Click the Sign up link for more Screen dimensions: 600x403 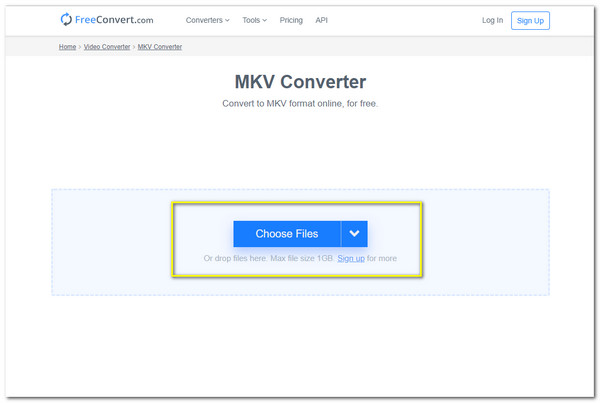[351, 258]
